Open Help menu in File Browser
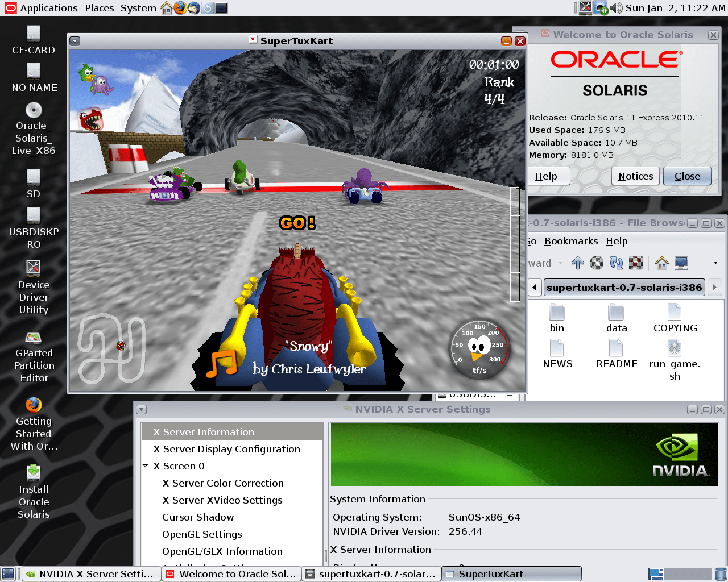The image size is (728, 582). [x=617, y=241]
